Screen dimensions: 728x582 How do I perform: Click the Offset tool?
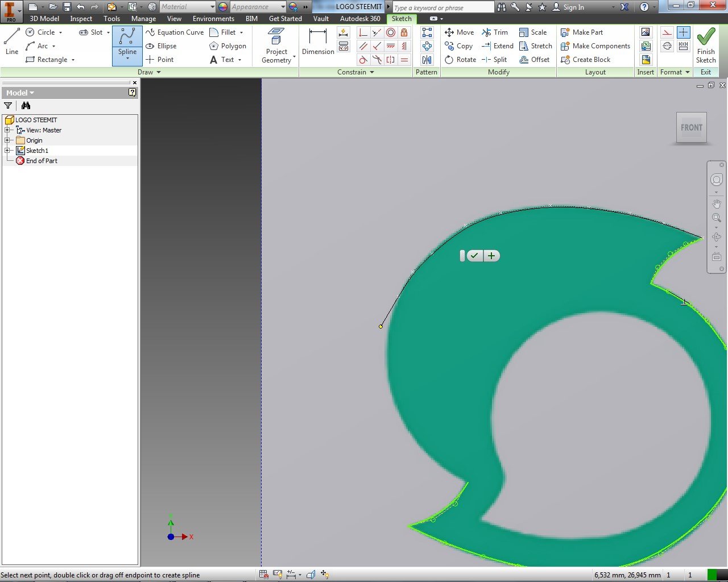(x=534, y=60)
